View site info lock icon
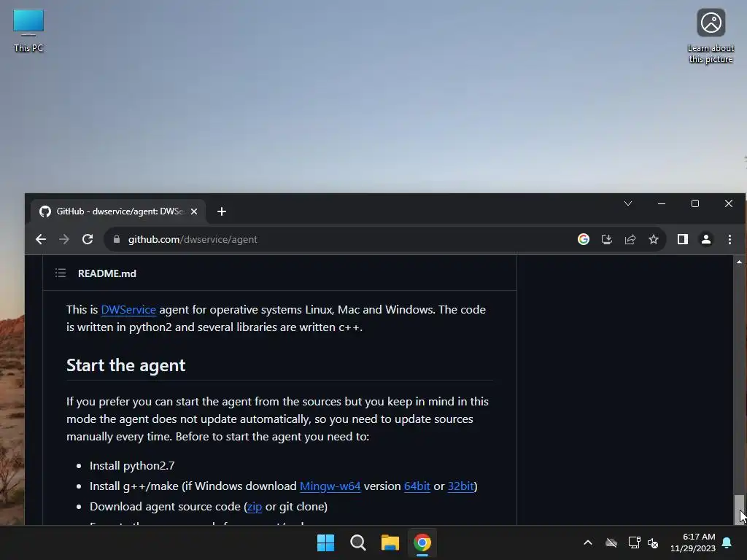This screenshot has height=560, width=747. click(116, 239)
